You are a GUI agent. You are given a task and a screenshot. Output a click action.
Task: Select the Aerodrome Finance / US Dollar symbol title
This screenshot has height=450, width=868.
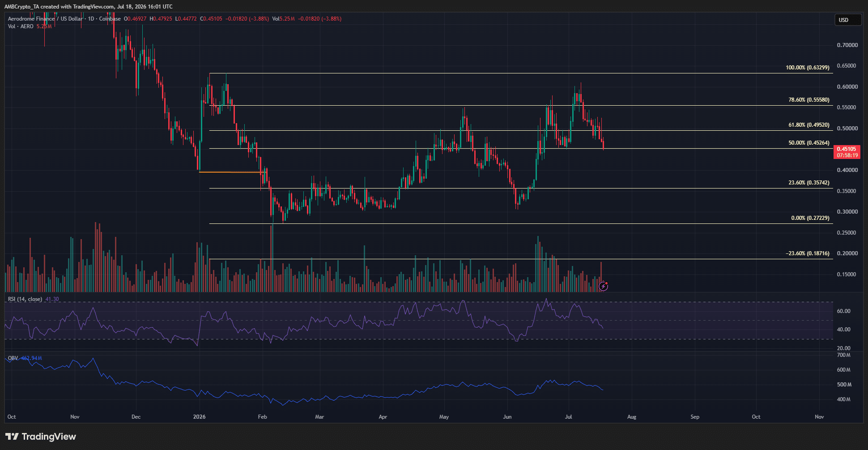(x=45, y=19)
